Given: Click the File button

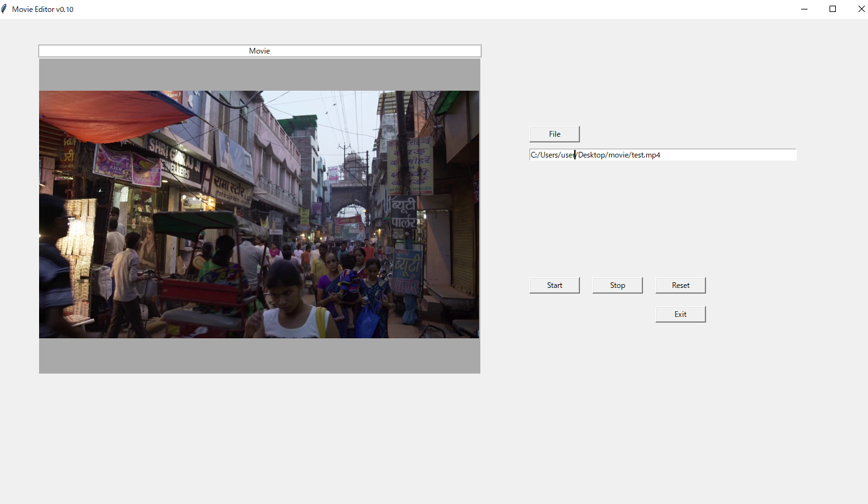Looking at the screenshot, I should [x=554, y=134].
